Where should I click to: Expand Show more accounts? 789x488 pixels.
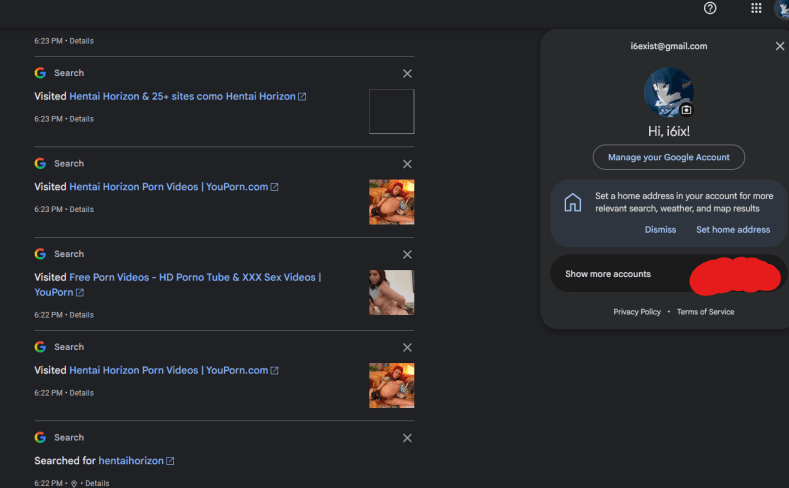608,274
